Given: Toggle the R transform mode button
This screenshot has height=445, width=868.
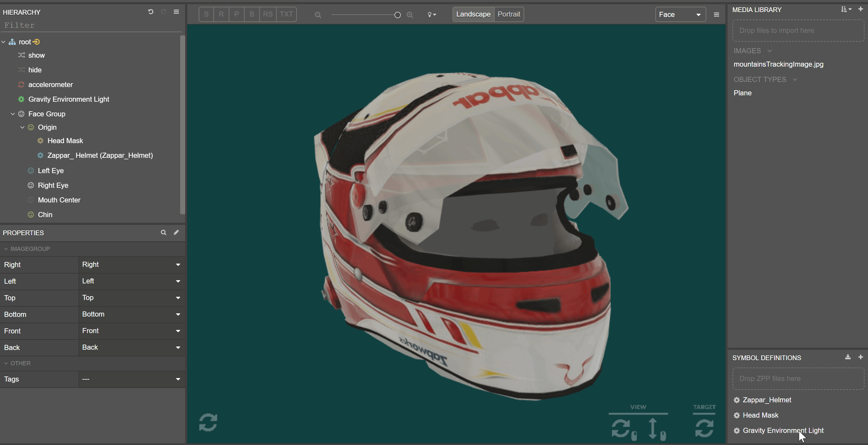Looking at the screenshot, I should pyautogui.click(x=221, y=14).
